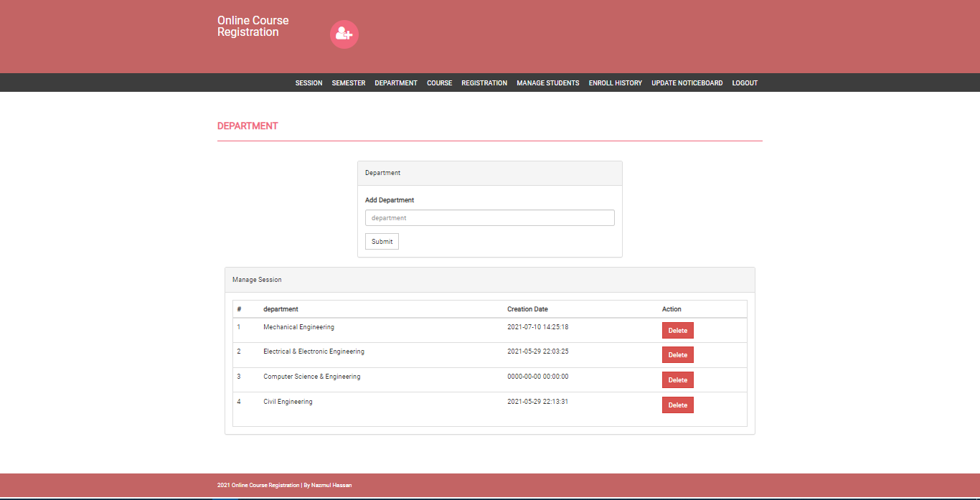Screen dimensions: 980x500
Task: Click the Creation Date column header
Action: (x=527, y=309)
